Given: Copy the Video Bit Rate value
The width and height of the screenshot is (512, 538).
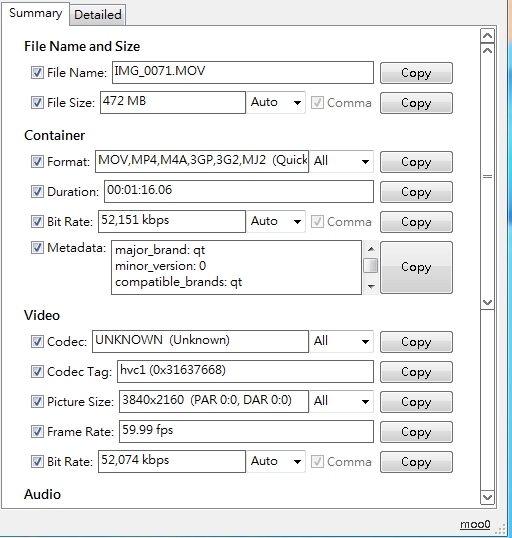Looking at the screenshot, I should 416,462.
